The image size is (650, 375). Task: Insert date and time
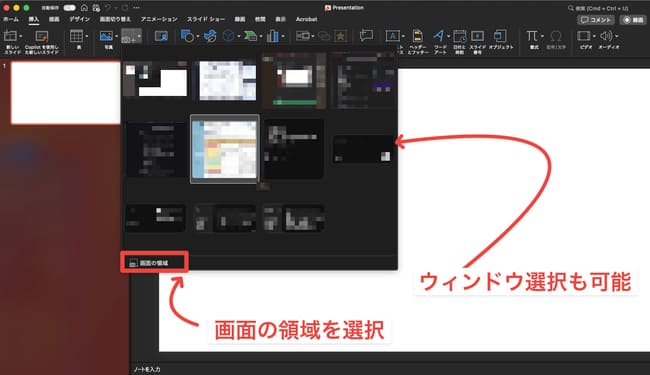point(459,41)
